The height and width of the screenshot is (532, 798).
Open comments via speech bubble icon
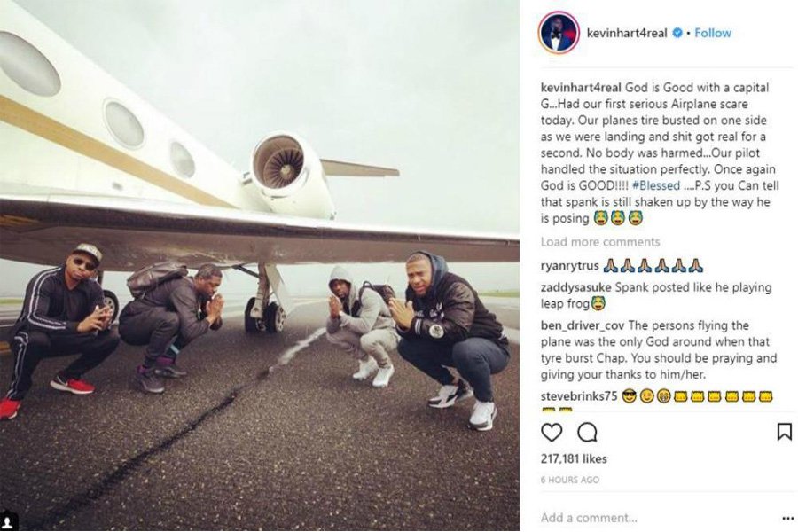tap(587, 433)
